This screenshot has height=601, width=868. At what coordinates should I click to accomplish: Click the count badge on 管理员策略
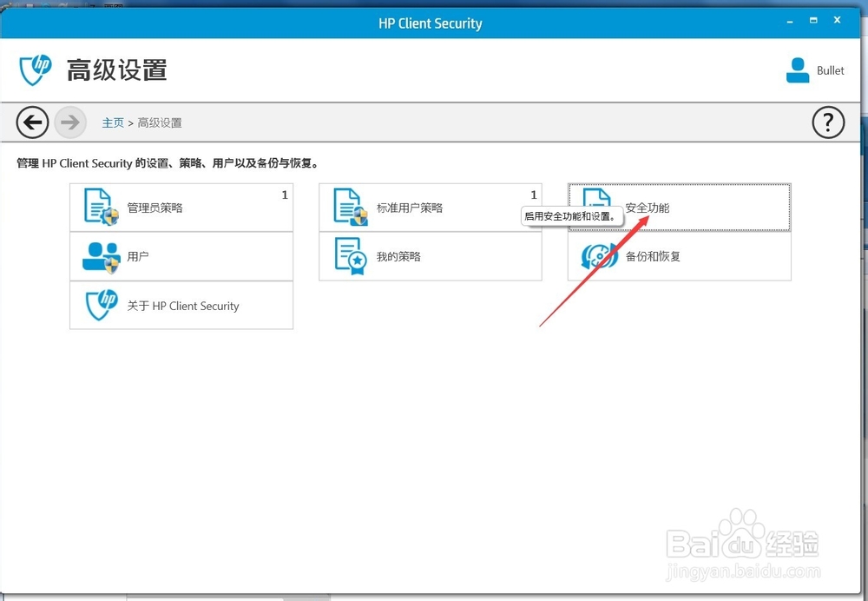click(x=285, y=195)
